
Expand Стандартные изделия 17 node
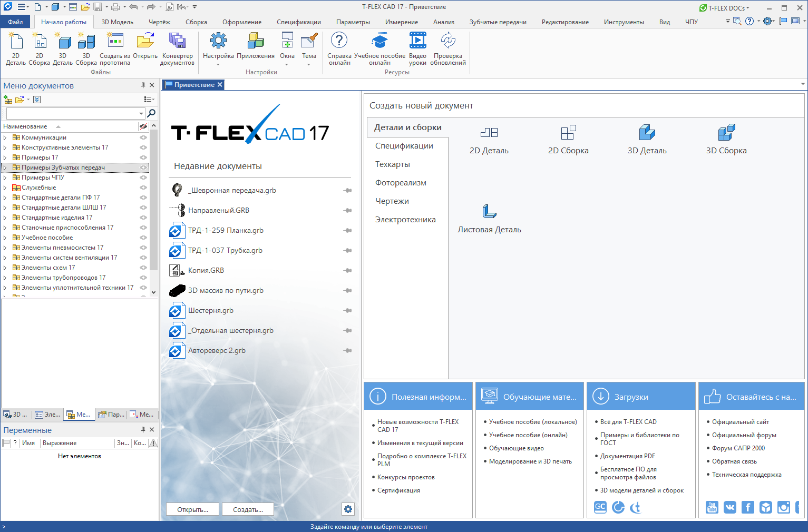[x=5, y=218]
